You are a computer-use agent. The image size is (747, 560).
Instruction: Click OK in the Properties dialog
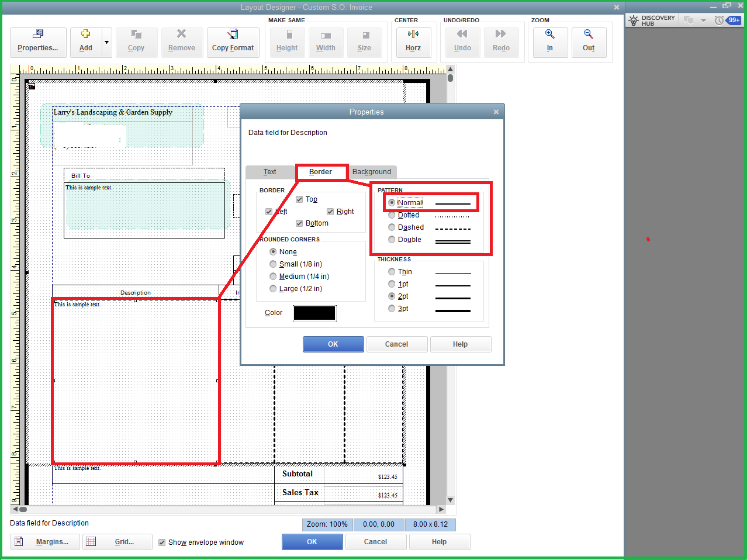tap(333, 344)
